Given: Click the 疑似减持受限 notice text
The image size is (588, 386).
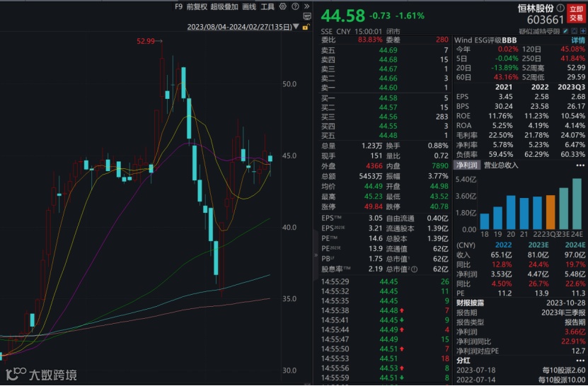Looking at the screenshot, I should pos(539,32).
